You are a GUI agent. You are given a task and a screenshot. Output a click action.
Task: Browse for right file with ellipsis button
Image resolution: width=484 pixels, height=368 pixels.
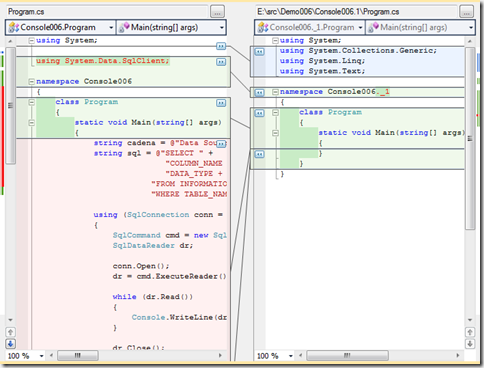point(466,12)
